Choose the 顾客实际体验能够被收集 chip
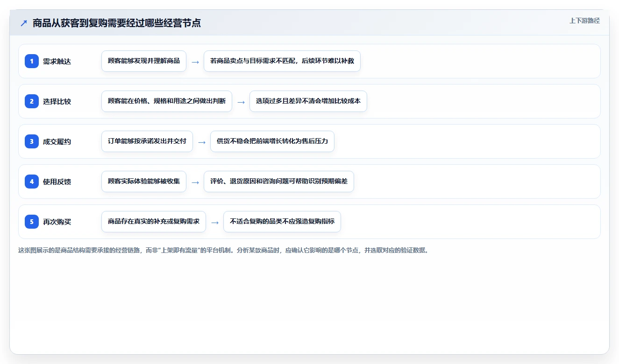 (x=144, y=182)
